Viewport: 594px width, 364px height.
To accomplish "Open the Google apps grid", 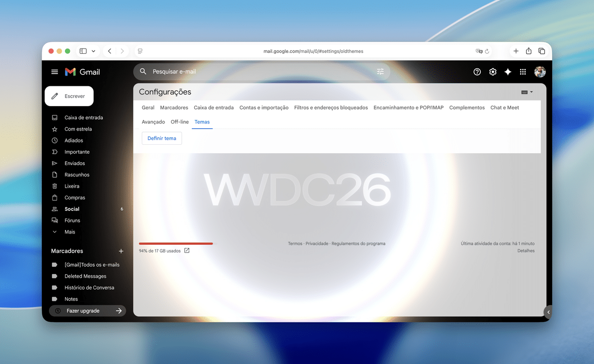I will click(x=523, y=72).
